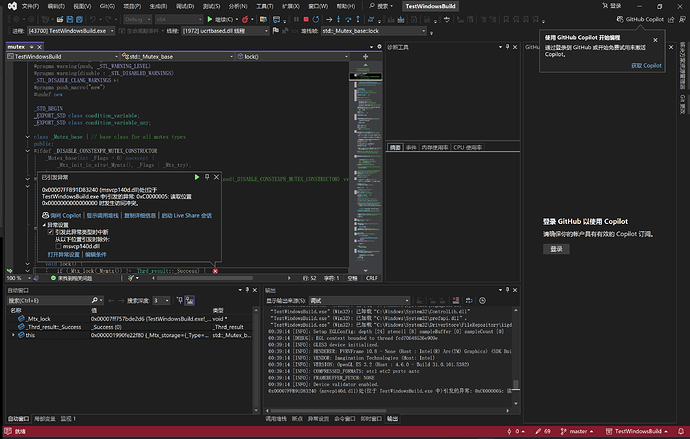The height and width of the screenshot is (439, 690).
Task: Collapse the exception settings section
Action: pyautogui.click(x=44, y=224)
